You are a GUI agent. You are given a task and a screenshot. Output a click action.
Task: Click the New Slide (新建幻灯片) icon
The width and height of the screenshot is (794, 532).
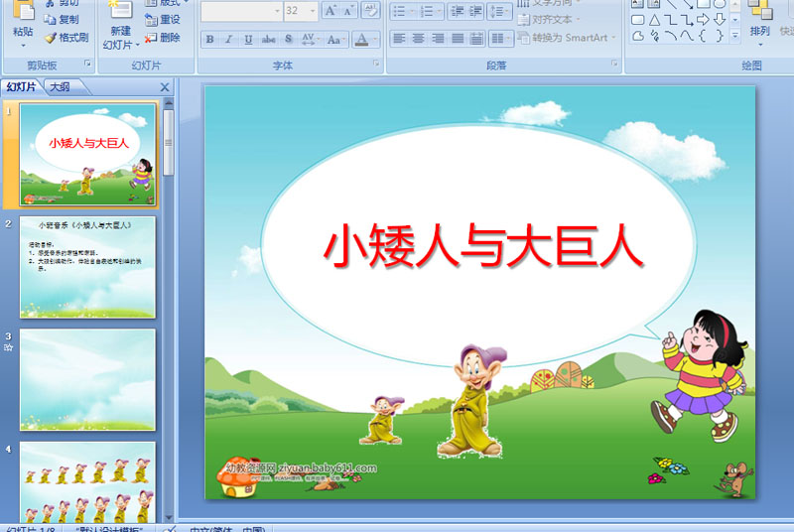(120, 10)
